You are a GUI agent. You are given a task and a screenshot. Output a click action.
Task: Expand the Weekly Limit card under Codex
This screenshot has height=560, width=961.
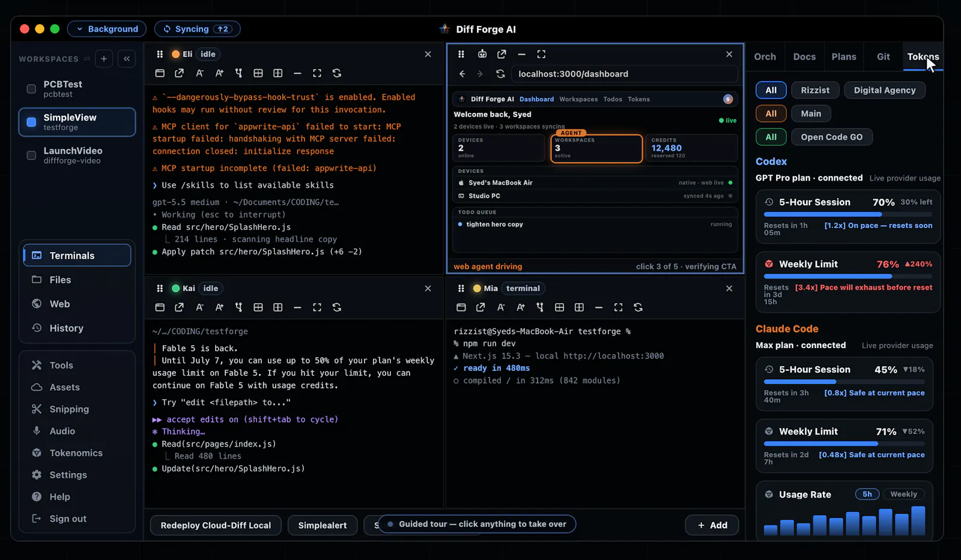[848, 282]
